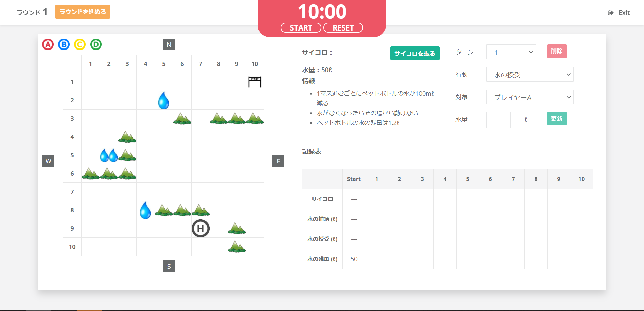
Task: Click the water drop in row 2
Action: tap(164, 100)
